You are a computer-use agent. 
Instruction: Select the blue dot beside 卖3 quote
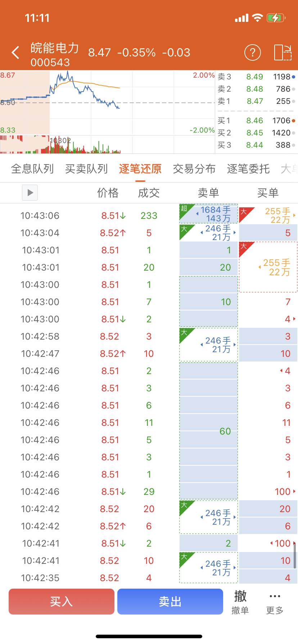(294, 77)
